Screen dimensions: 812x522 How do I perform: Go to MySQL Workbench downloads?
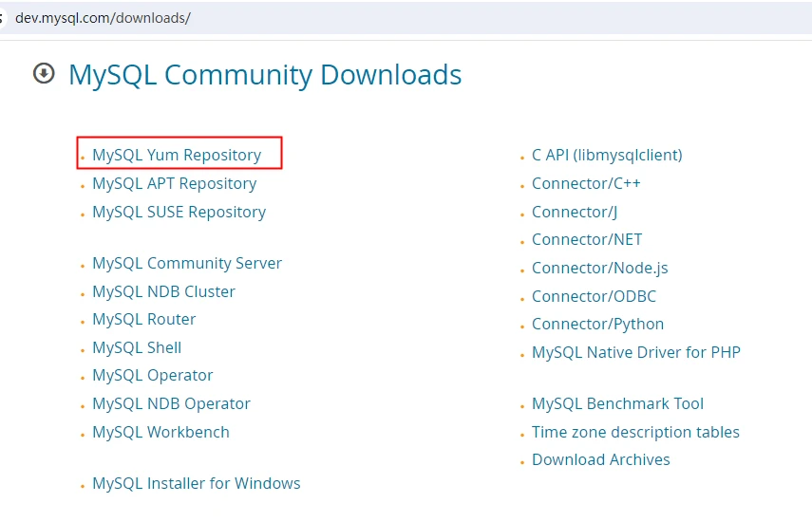[161, 432]
